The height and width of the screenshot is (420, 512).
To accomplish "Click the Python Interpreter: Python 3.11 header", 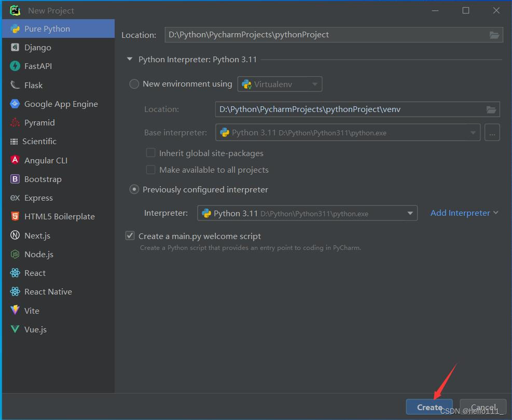I will click(x=198, y=60).
